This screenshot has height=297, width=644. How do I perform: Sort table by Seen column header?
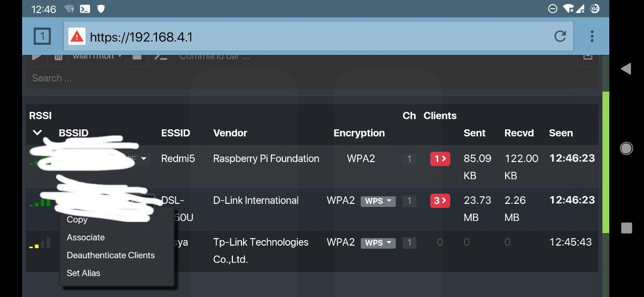pos(561,133)
